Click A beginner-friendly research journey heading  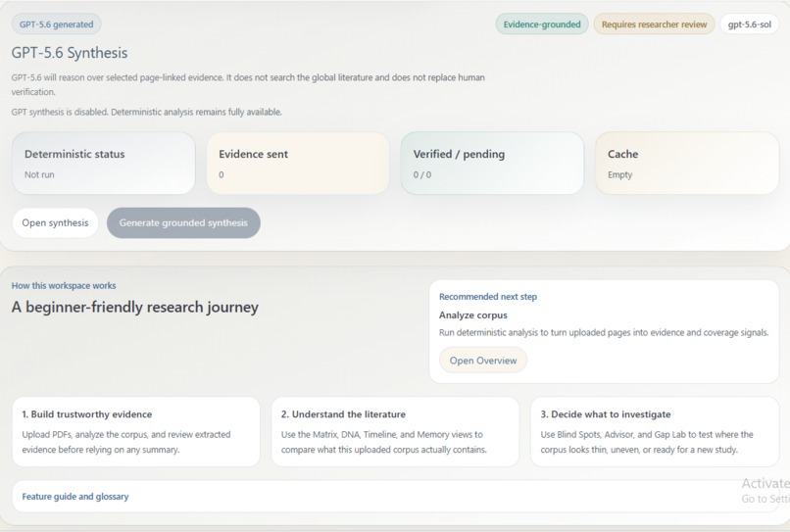coord(135,307)
